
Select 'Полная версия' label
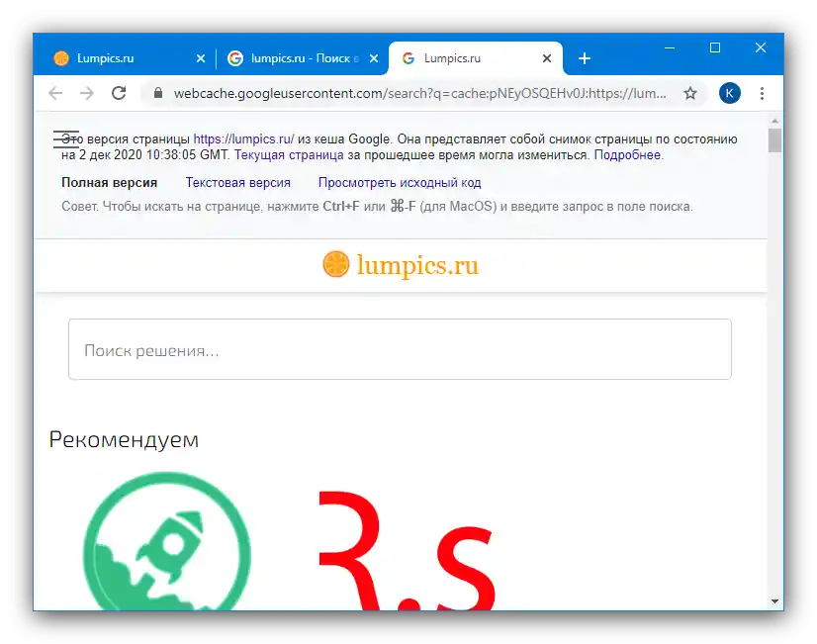click(x=110, y=183)
